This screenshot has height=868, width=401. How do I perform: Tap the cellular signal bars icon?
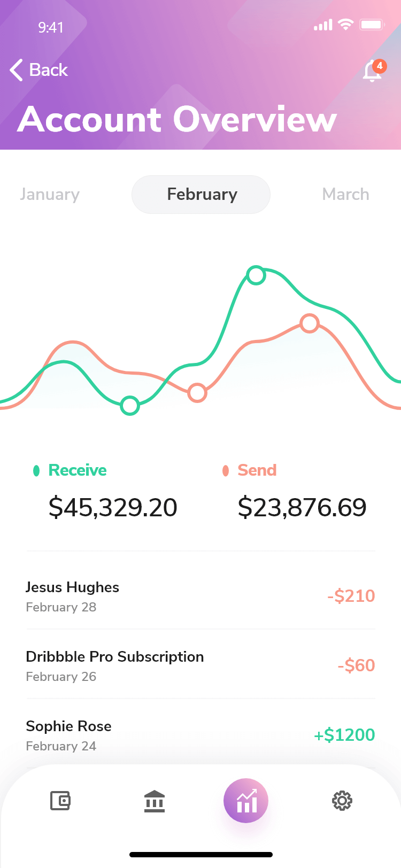(323, 25)
